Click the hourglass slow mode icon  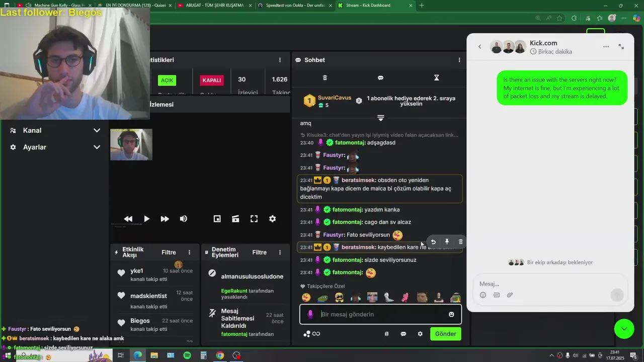pyautogui.click(x=436, y=78)
